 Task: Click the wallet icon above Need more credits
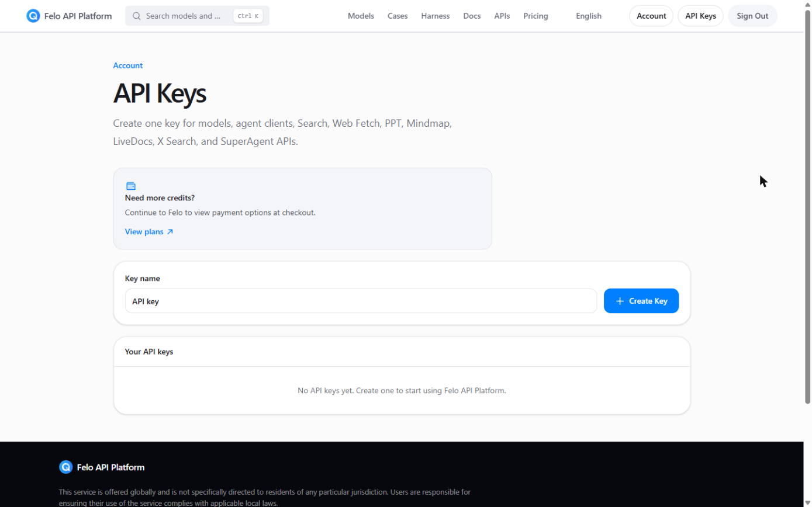pos(131,186)
